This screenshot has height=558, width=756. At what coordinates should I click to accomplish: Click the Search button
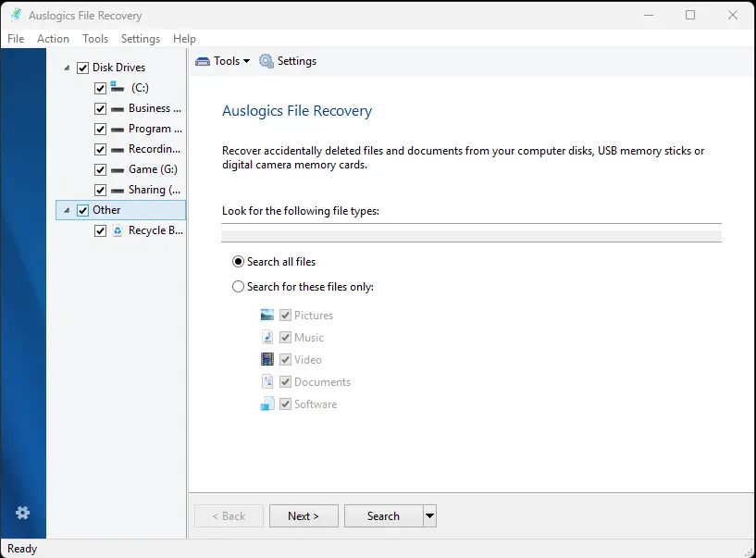tap(384, 516)
